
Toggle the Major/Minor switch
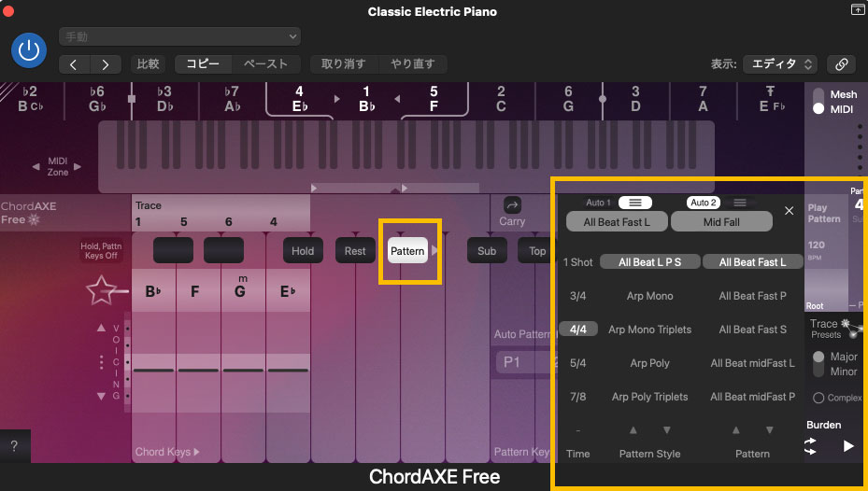(x=818, y=364)
